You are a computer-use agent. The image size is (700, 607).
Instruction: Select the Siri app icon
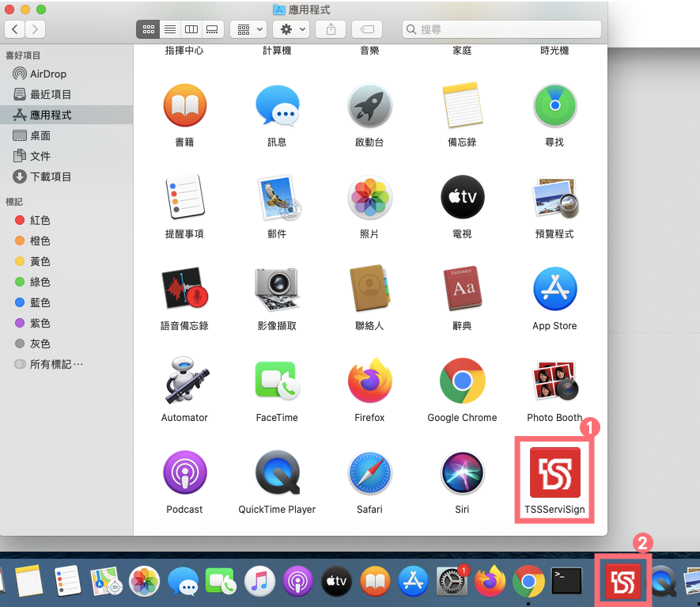point(463,472)
